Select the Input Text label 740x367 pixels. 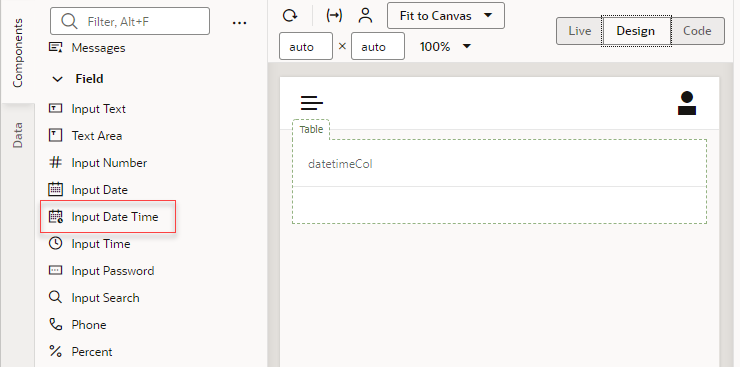coord(99,108)
